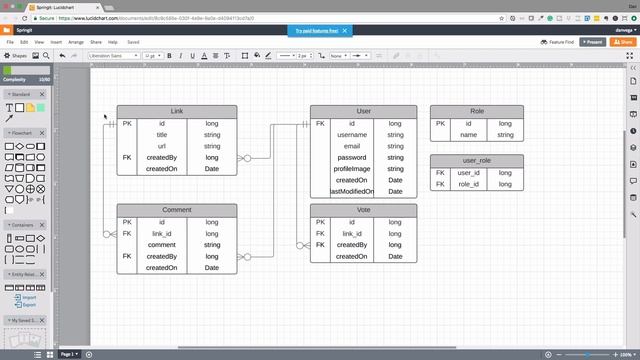The image size is (640, 360).
Task: Select the flowchart circled-plus shape
Action: (30, 189)
